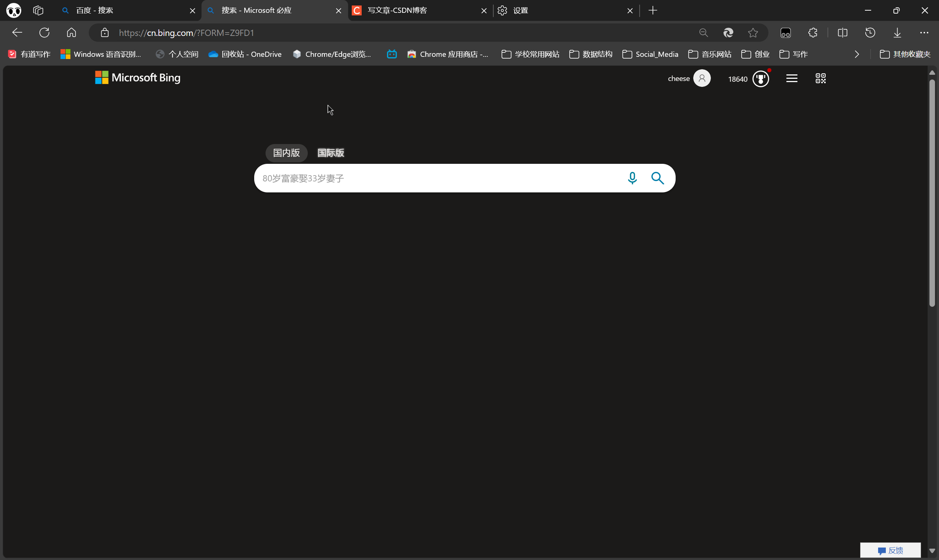
Task: Click the microphone voice search icon
Action: pyautogui.click(x=632, y=178)
